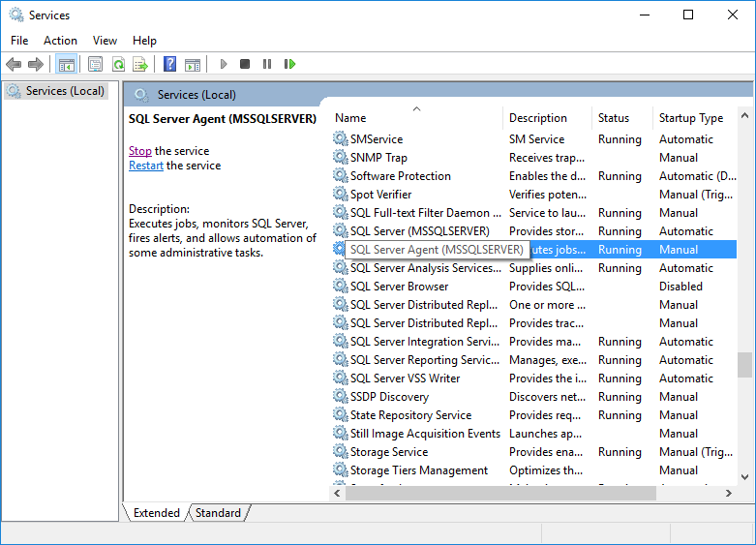Sort the list by the Name column header
Viewport: 756px width, 545px height.
pyautogui.click(x=416, y=118)
